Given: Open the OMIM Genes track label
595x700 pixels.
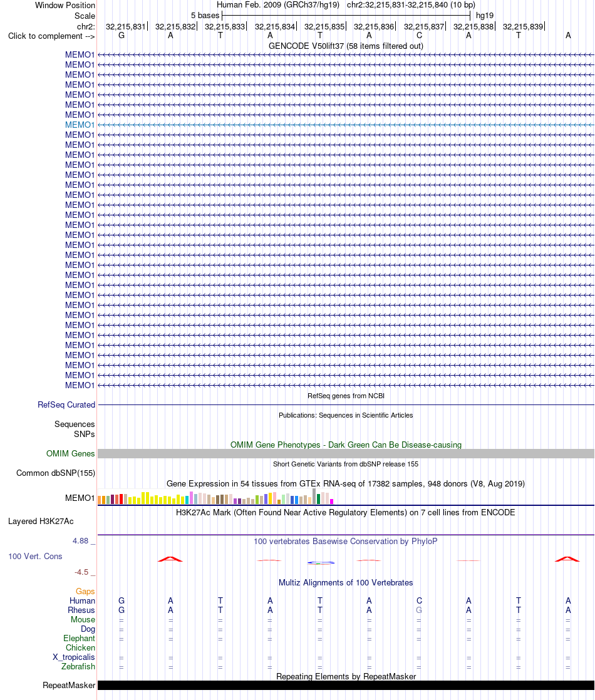Looking at the screenshot, I should click(70, 453).
